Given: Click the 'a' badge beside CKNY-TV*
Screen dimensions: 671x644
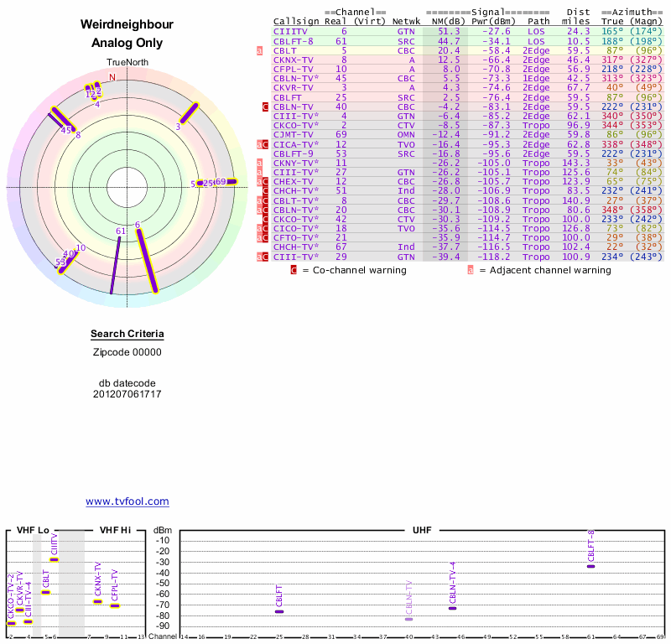Looking at the screenshot, I should [x=259, y=163].
